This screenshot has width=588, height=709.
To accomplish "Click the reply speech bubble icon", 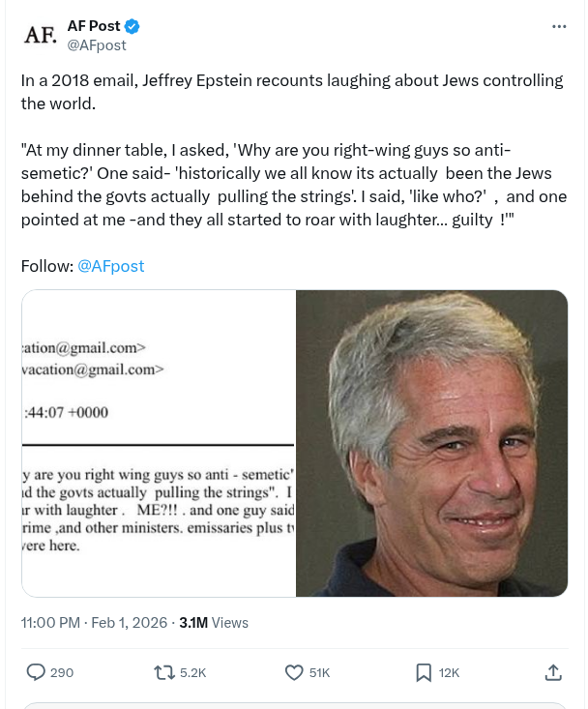I will (36, 672).
